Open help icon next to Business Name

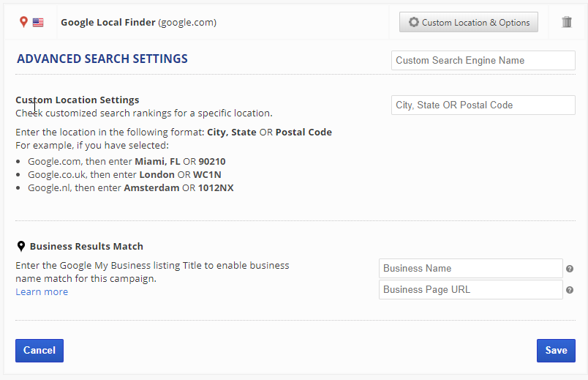(570, 269)
